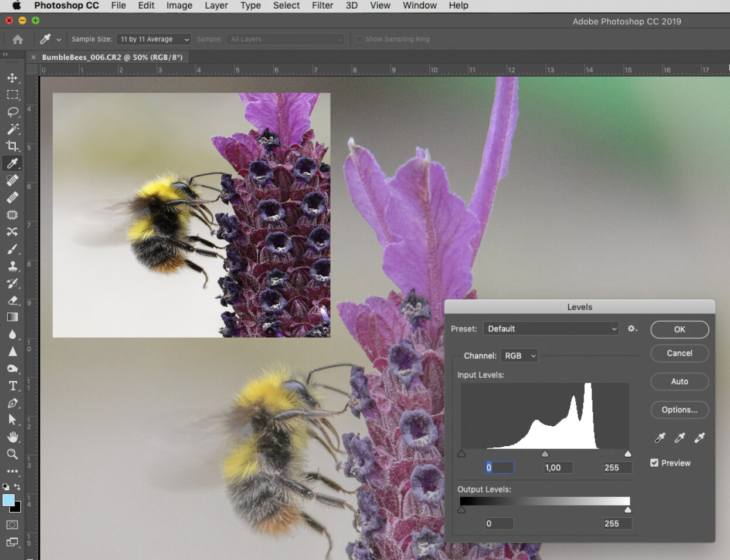Open Sample Size 11 by 11 Average dropdown
Viewport: 730px width, 560px height.
click(154, 39)
